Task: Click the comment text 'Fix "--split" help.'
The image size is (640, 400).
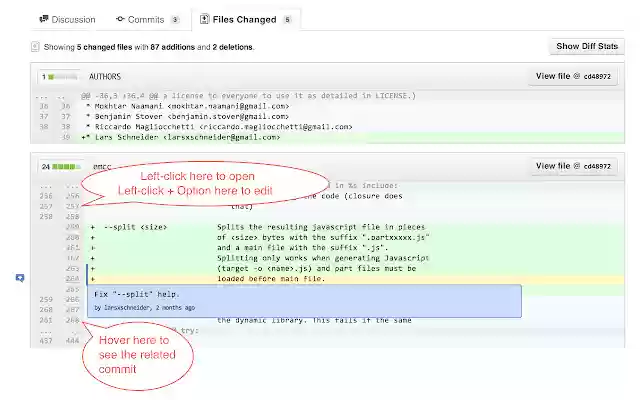Action: pyautogui.click(x=137, y=294)
